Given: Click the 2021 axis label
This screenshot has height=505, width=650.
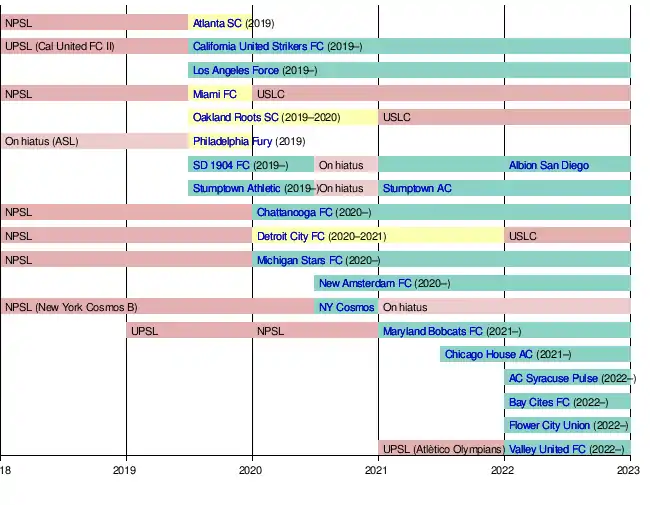Looking at the screenshot, I should pos(376,470).
